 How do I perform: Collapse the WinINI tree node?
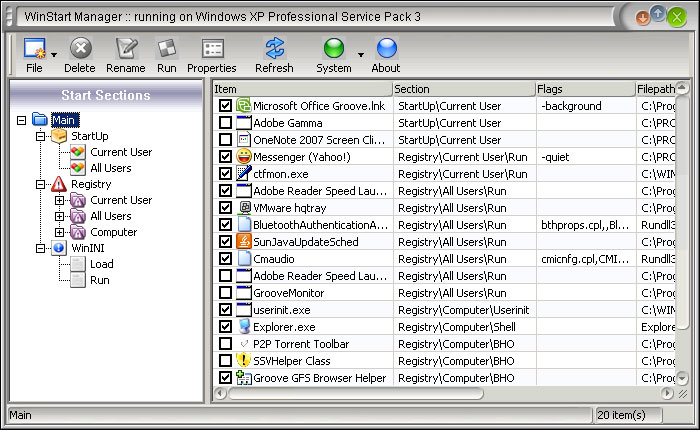[x=40, y=248]
